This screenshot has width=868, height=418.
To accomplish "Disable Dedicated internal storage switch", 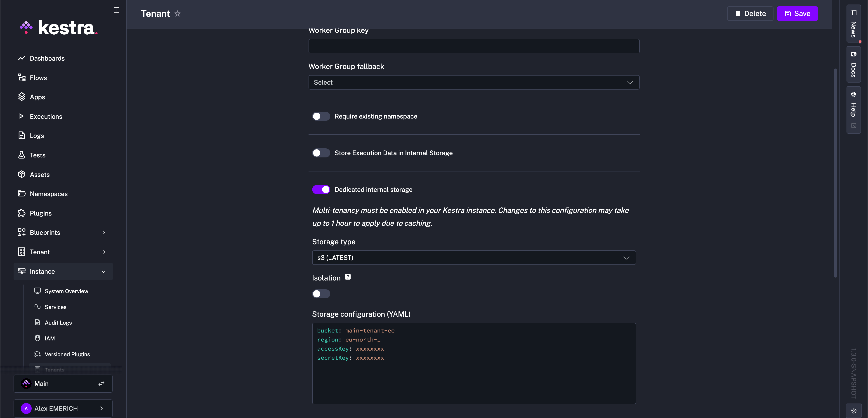I will (321, 190).
